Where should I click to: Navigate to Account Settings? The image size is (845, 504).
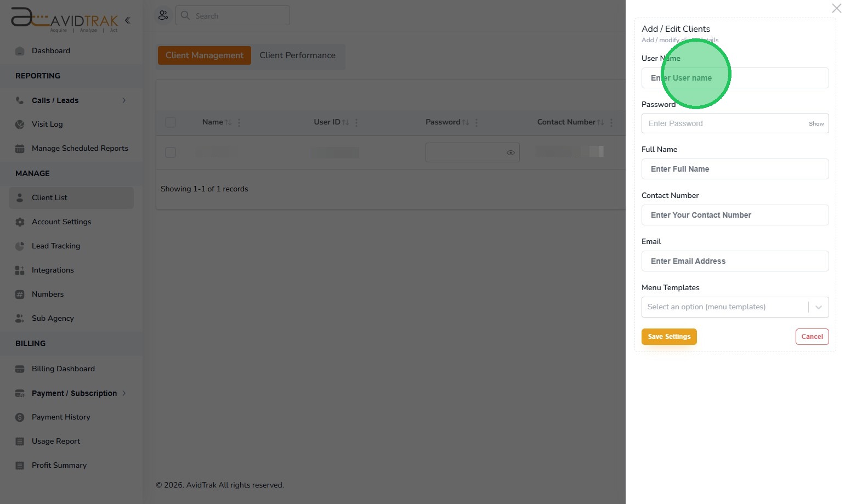click(61, 222)
